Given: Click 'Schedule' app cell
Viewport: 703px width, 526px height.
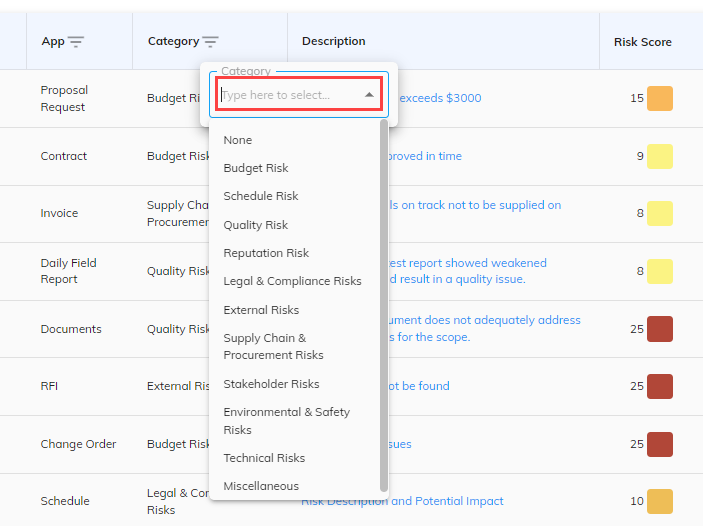Looking at the screenshot, I should [x=65, y=501].
